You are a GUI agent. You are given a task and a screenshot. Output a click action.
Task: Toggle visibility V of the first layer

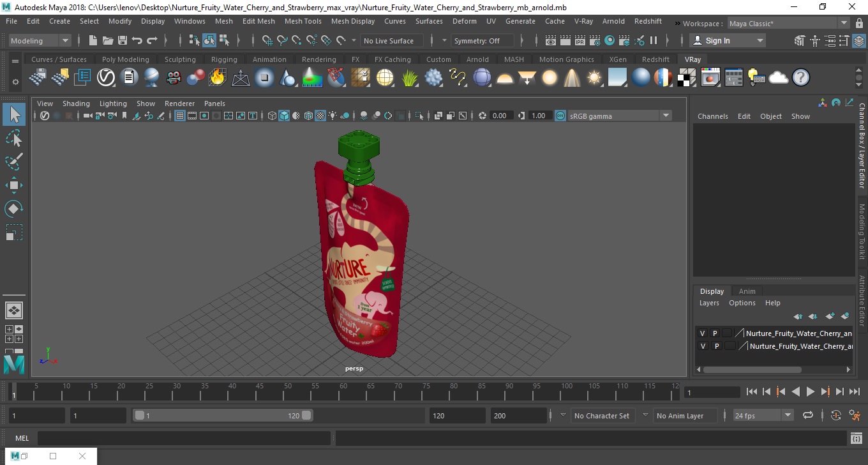[703, 333]
